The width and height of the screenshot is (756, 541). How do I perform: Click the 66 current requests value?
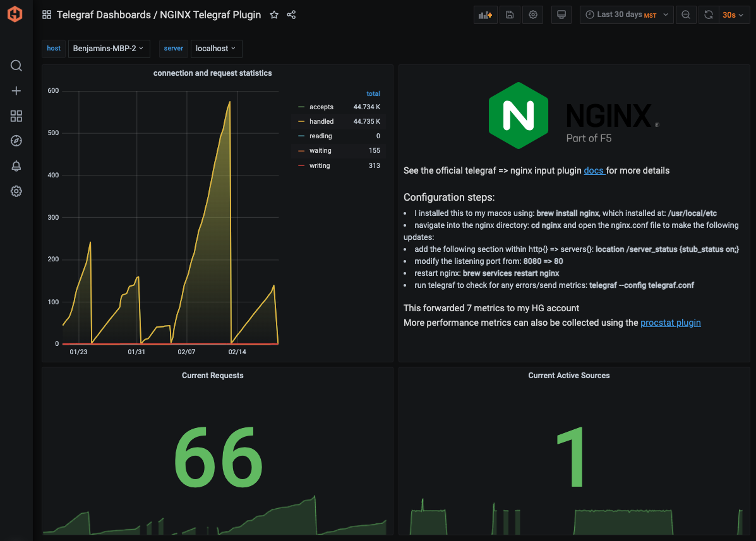[219, 457]
